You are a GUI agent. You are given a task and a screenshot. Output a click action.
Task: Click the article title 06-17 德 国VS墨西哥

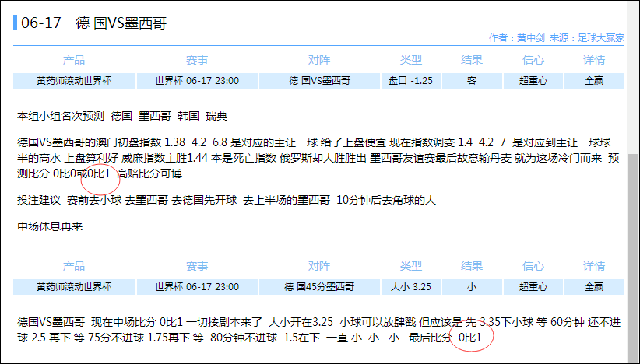(94, 23)
